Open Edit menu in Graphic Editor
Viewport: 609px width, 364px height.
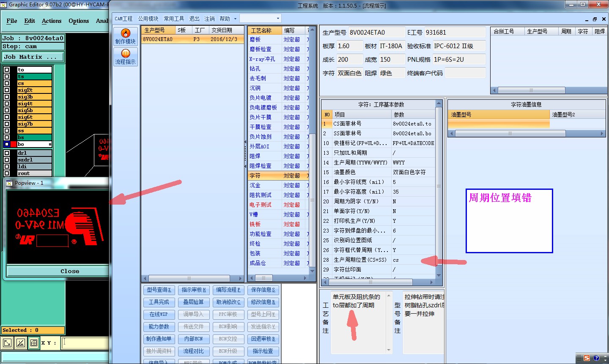pos(30,21)
